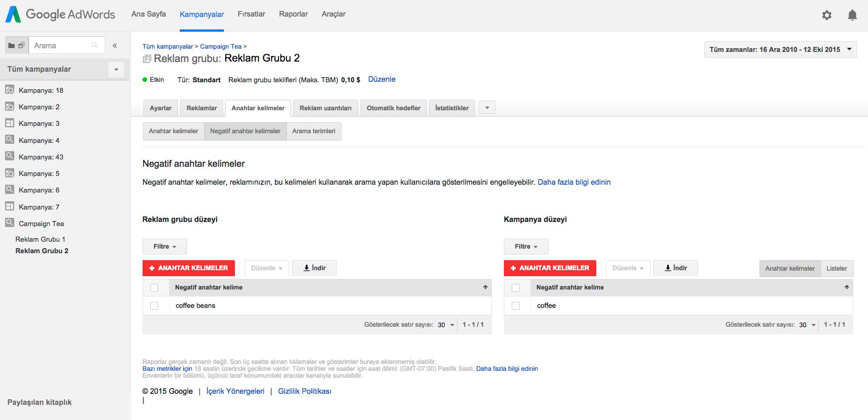Open İçerik Yönergeleri footer link

click(235, 391)
